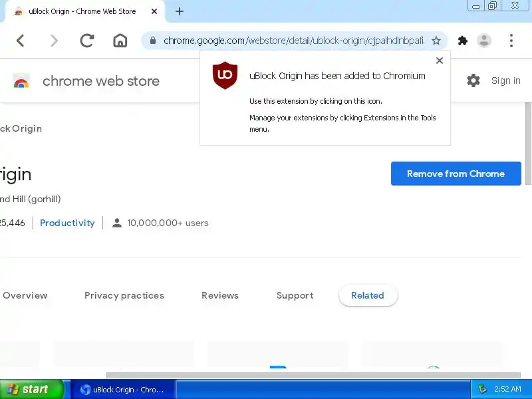This screenshot has height=399, width=532.
Task: Click the padlock site info icon
Action: point(153,41)
